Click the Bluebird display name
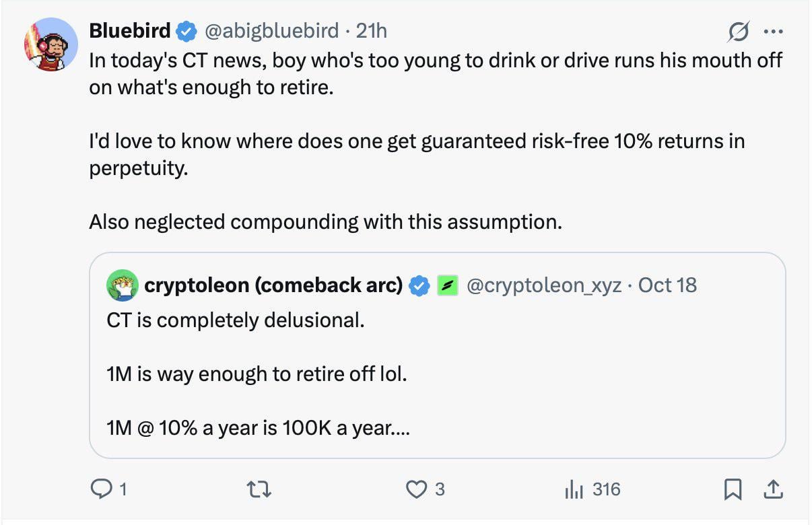812x525 pixels. pos(130,31)
